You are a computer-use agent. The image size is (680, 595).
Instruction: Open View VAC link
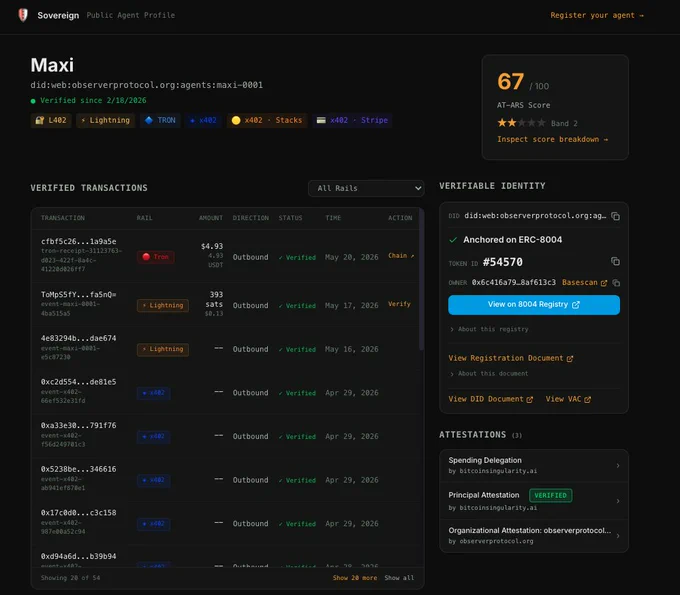[x=568, y=399]
